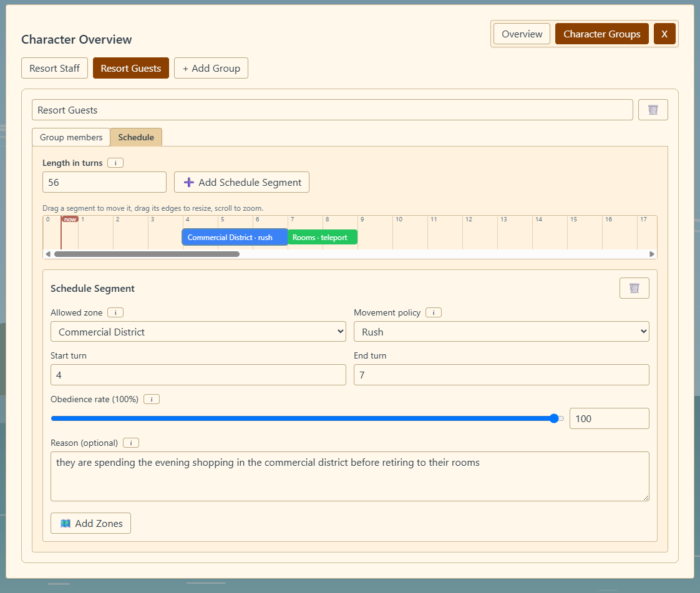Click timeline tick label 17

pos(643,219)
